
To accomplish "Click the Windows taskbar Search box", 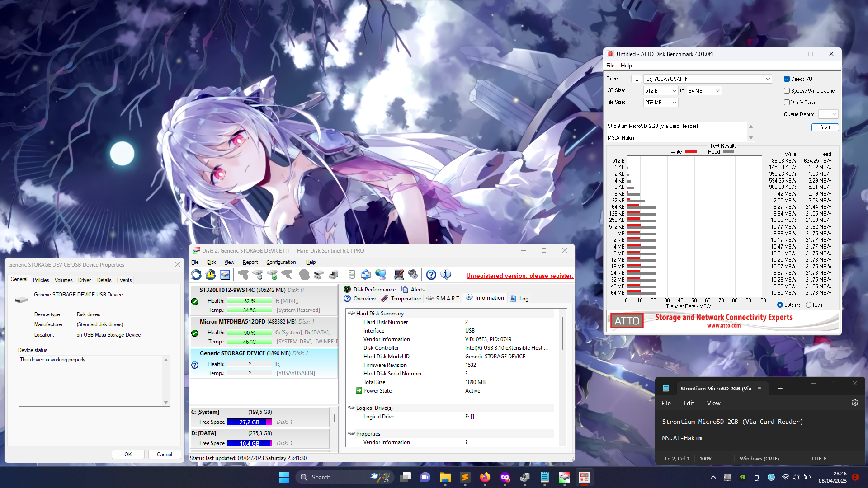I will [344, 477].
